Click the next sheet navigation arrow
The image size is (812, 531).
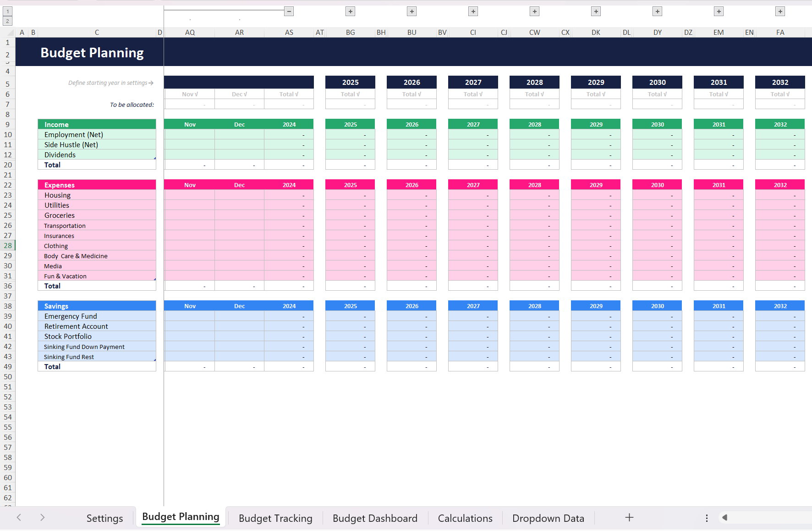[x=42, y=517]
